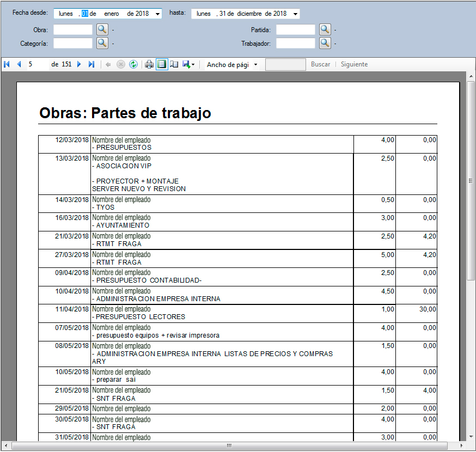Image resolution: width=476 pixels, height=452 pixels.
Task: Click the vertical scrollbar thumb
Action: coord(471,181)
